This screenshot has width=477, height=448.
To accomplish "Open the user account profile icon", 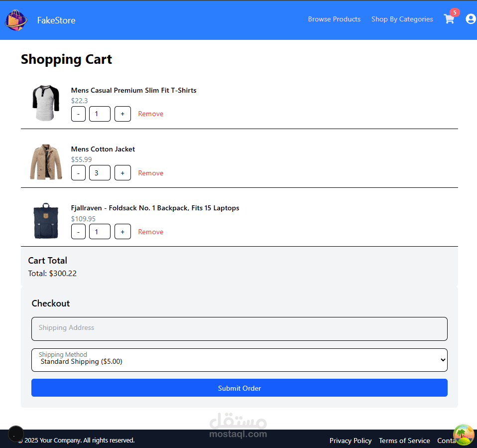I will point(471,19).
